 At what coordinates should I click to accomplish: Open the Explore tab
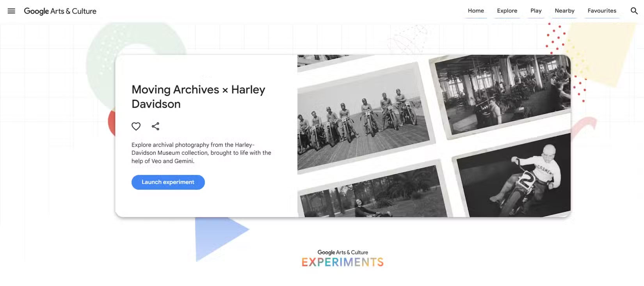pyautogui.click(x=507, y=11)
